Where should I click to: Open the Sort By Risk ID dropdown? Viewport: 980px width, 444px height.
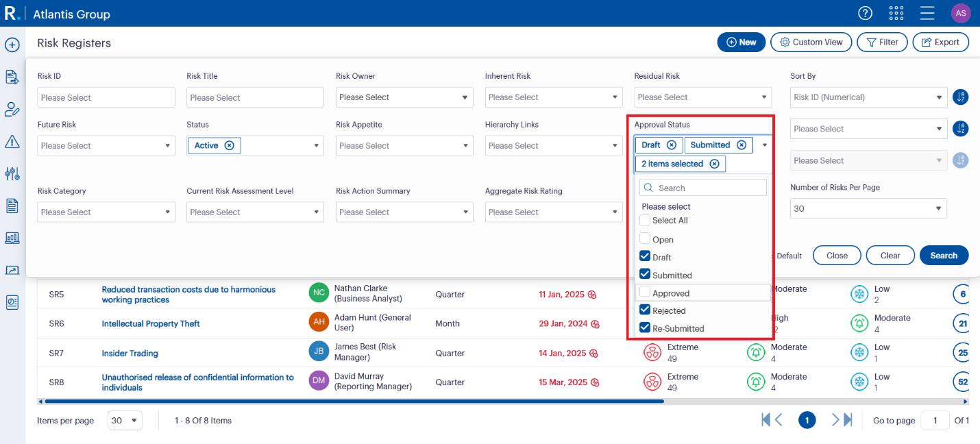(868, 97)
